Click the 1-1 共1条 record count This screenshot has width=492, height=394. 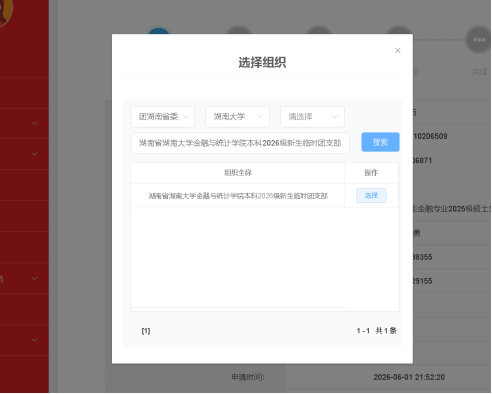(x=376, y=331)
